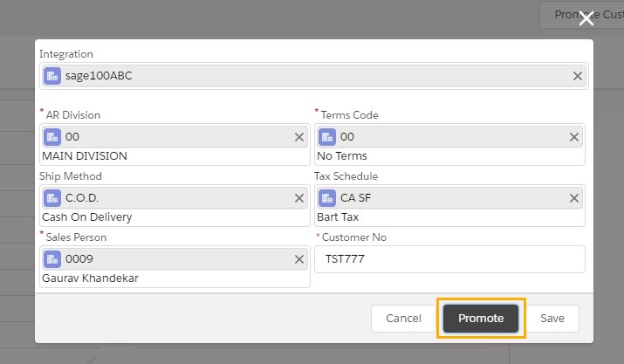Select the sage100ABC Integration lookup field

coord(314,76)
